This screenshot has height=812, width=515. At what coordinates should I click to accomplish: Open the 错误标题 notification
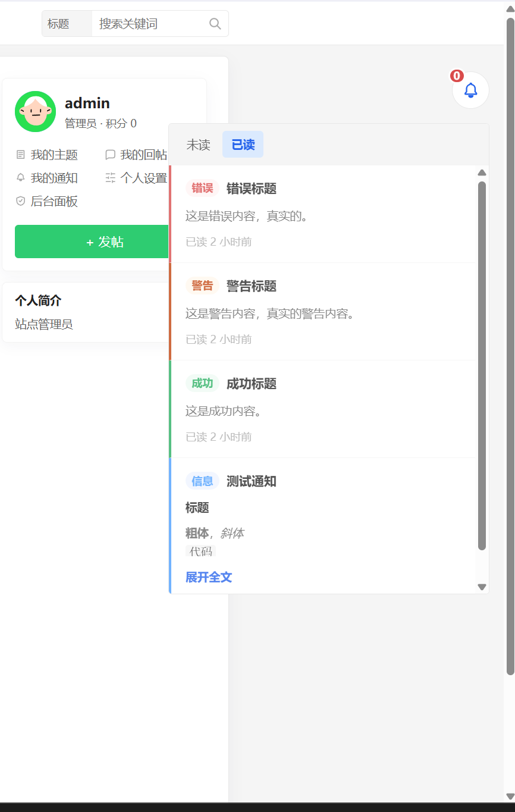pos(252,189)
